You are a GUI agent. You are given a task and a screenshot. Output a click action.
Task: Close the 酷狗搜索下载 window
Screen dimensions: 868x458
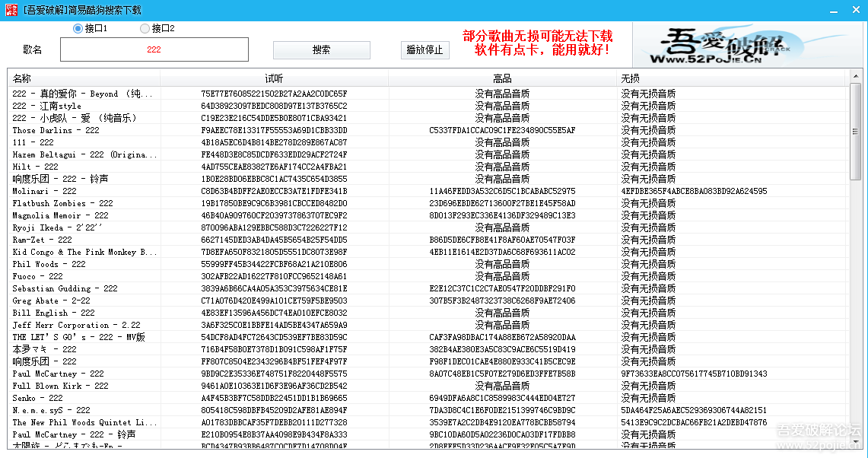coord(856,10)
